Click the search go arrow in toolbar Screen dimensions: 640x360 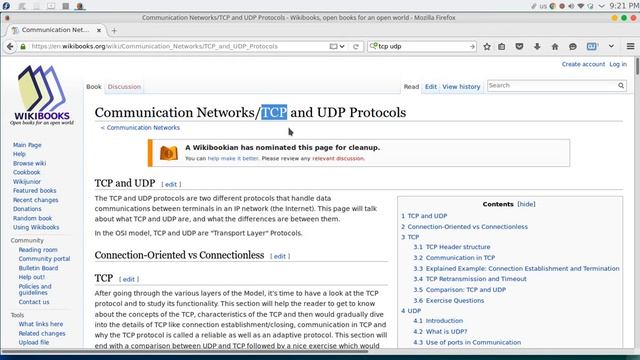tap(472, 47)
